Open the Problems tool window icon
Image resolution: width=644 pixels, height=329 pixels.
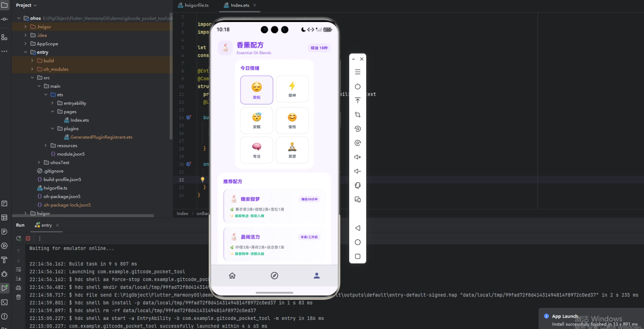(x=4, y=316)
